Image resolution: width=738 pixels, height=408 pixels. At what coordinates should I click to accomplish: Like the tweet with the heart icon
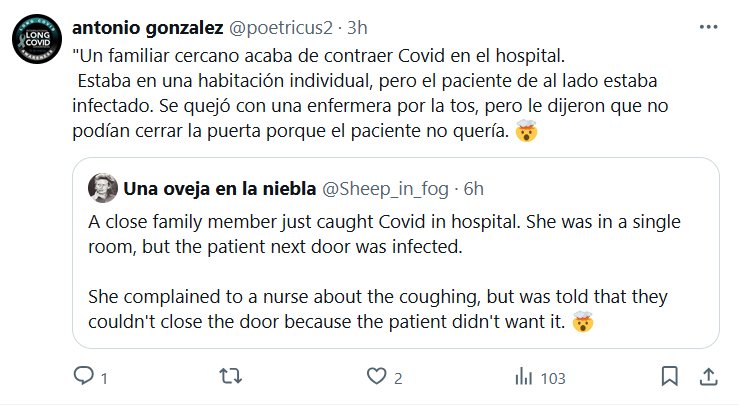point(376,377)
